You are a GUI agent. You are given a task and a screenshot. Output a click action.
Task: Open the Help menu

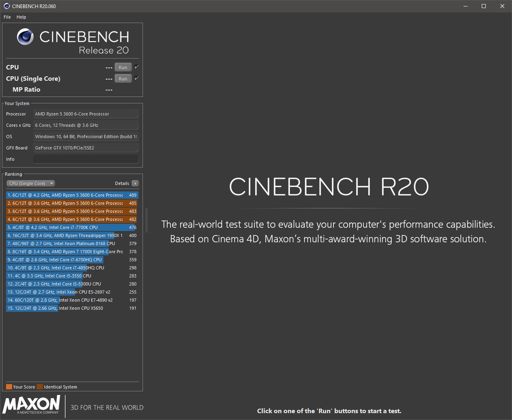coord(21,17)
